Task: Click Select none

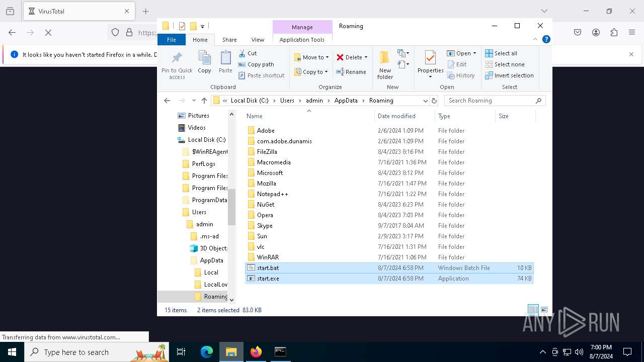Action: pos(505,64)
